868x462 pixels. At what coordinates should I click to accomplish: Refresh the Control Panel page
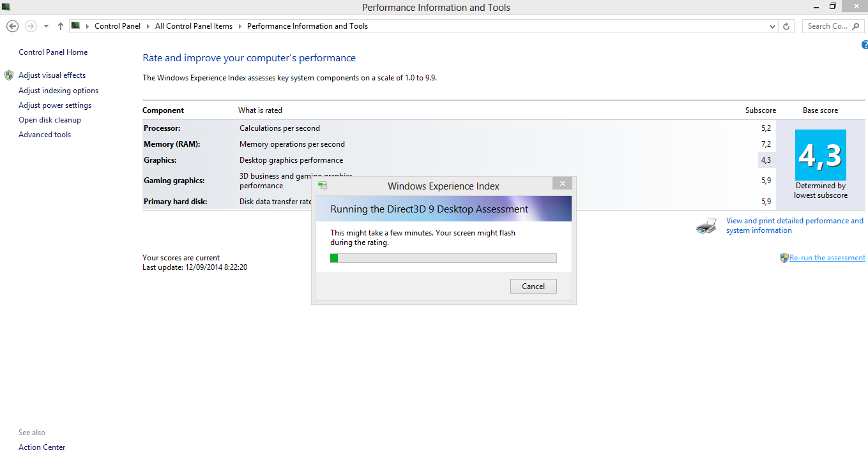coord(786,26)
